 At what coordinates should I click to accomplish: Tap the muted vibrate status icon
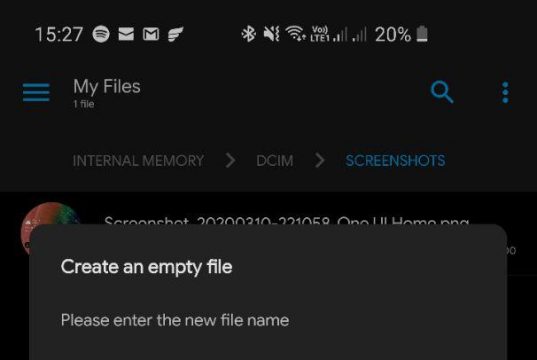click(x=272, y=34)
